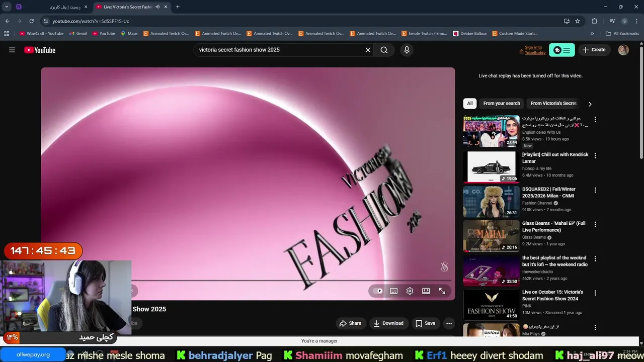Open WowCraft - YouTube bookmark

tap(42, 34)
